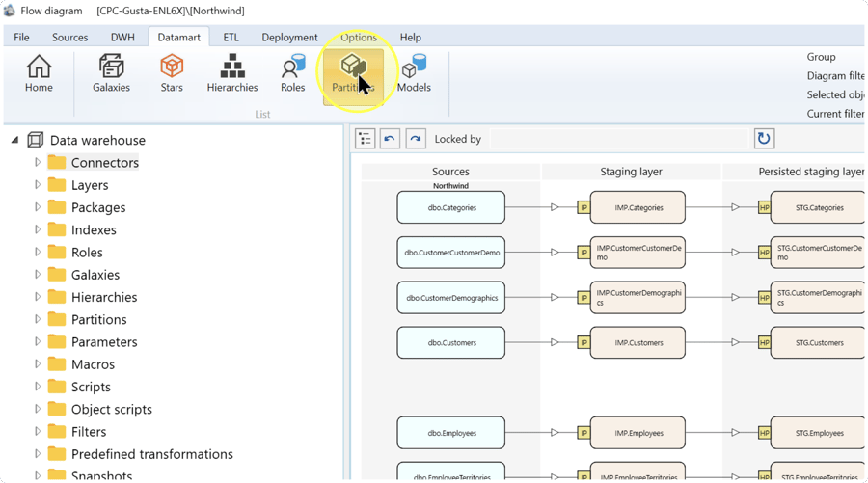Select the Object scripts tree item
The width and height of the screenshot is (868, 483).
pos(111,409)
